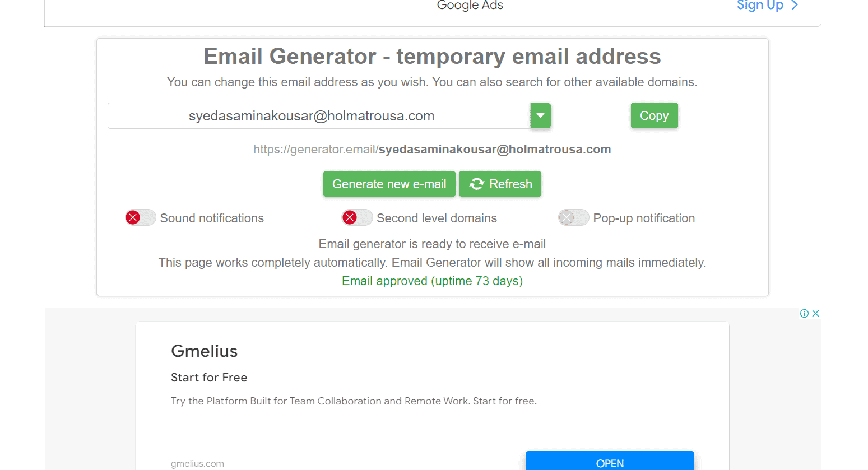Enable Sound notifications
Viewport: 868px width, 470px height.
coord(140,217)
